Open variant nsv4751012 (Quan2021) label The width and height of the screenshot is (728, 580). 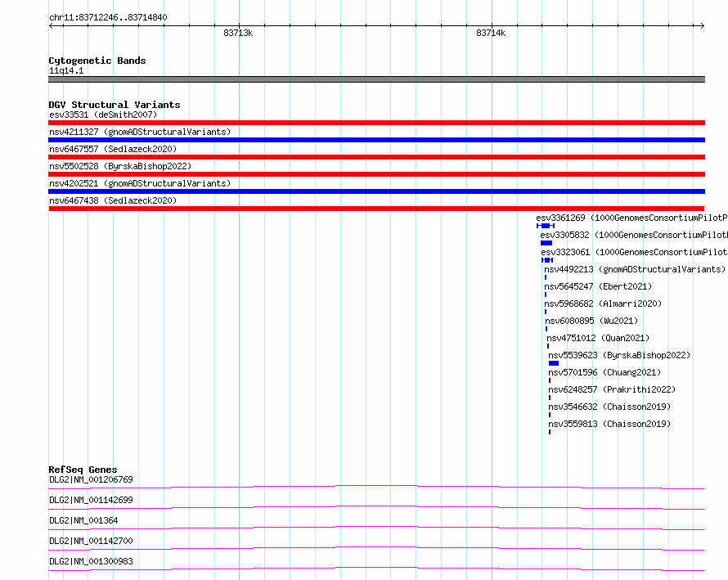[x=598, y=338]
